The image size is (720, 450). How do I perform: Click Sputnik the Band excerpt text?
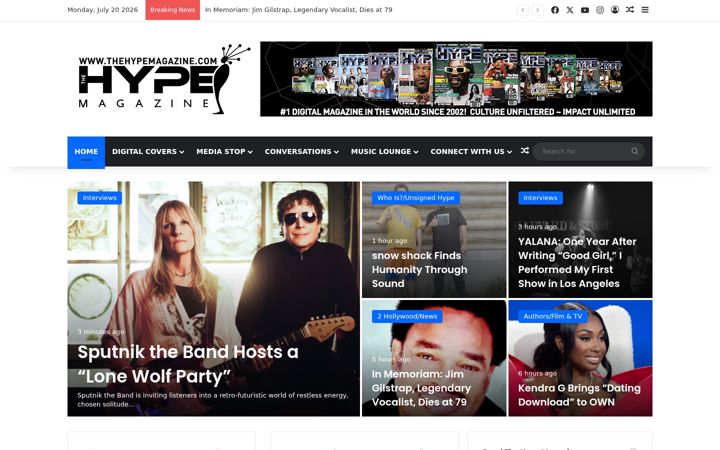213,399
